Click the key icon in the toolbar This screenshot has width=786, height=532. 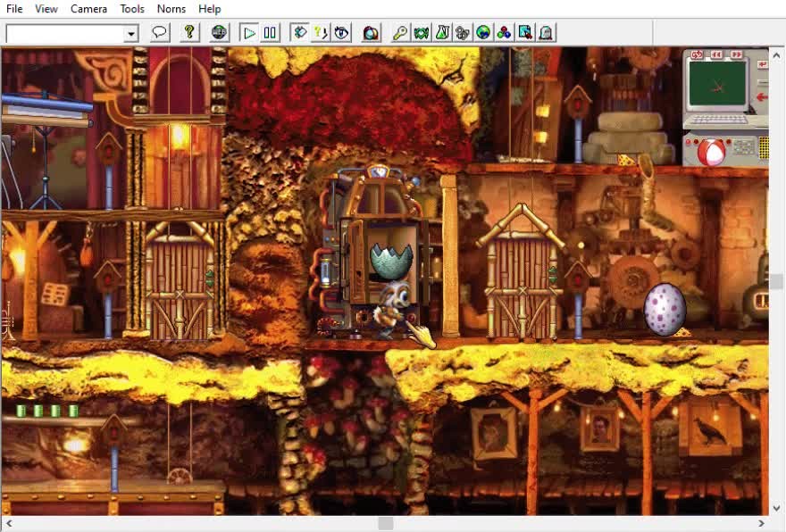click(400, 33)
